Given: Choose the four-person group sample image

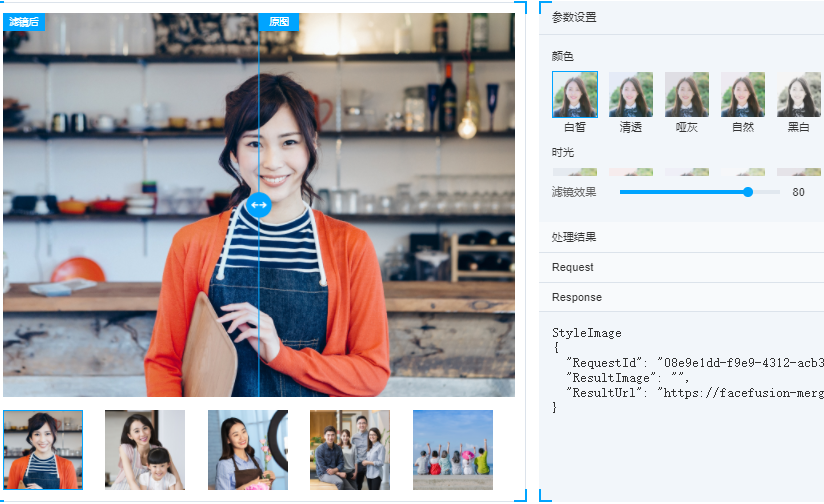Looking at the screenshot, I should point(350,450).
